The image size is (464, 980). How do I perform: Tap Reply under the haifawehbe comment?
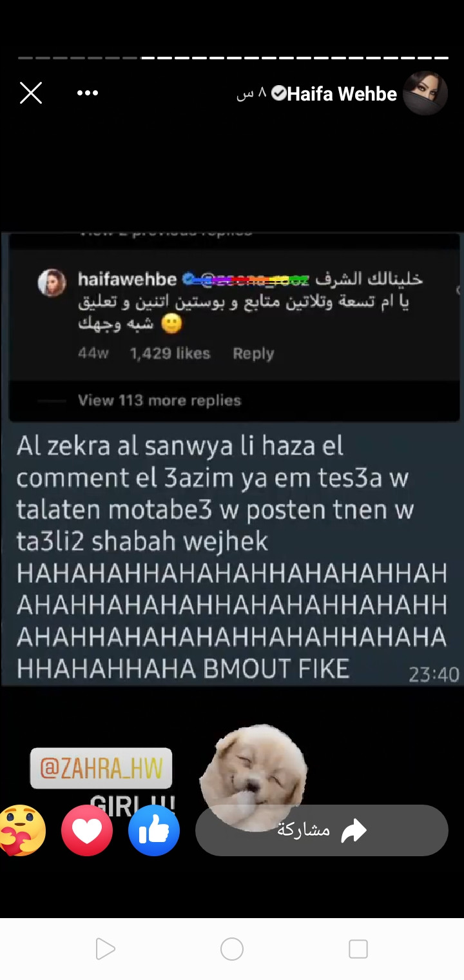pos(253,353)
